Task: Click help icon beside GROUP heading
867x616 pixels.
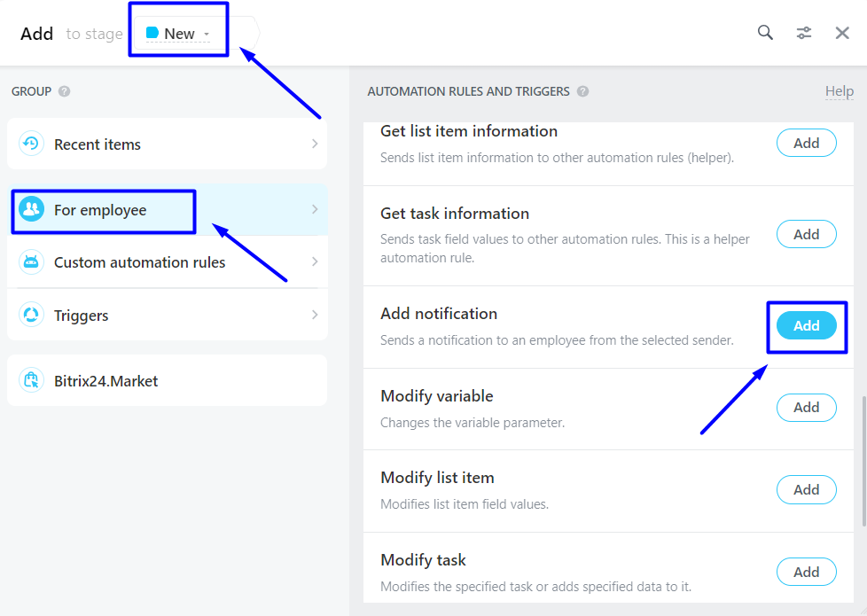Action: tap(65, 91)
